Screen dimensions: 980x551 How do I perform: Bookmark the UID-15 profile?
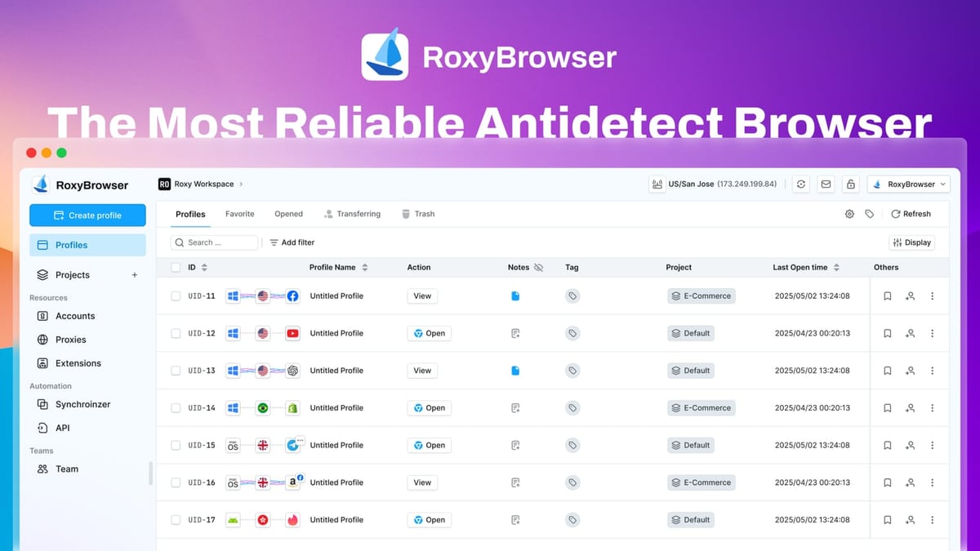click(888, 446)
